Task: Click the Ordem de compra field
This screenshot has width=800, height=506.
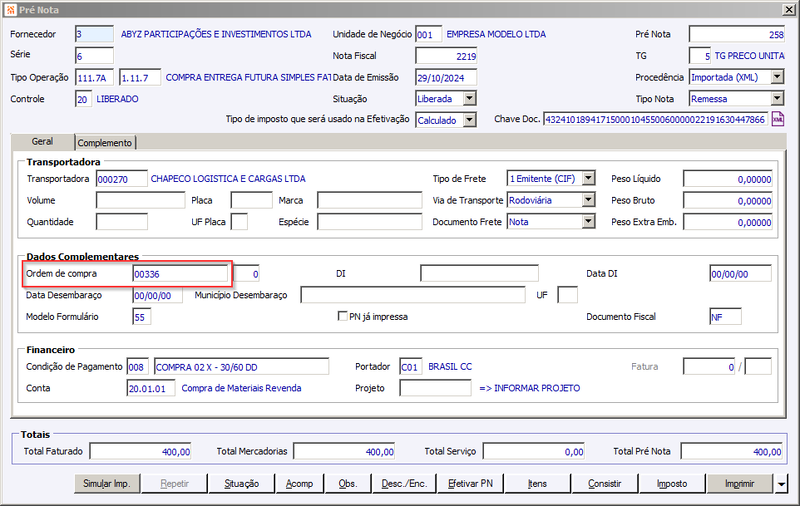Action: [x=180, y=274]
